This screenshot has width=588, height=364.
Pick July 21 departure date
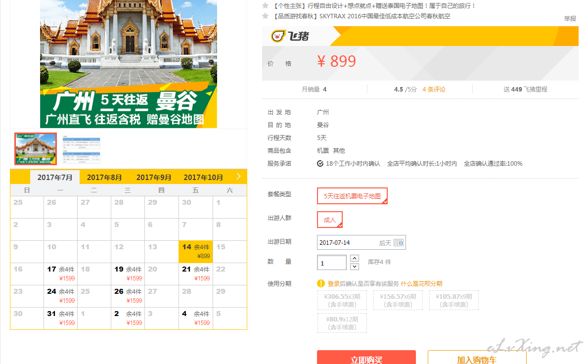[196, 273]
